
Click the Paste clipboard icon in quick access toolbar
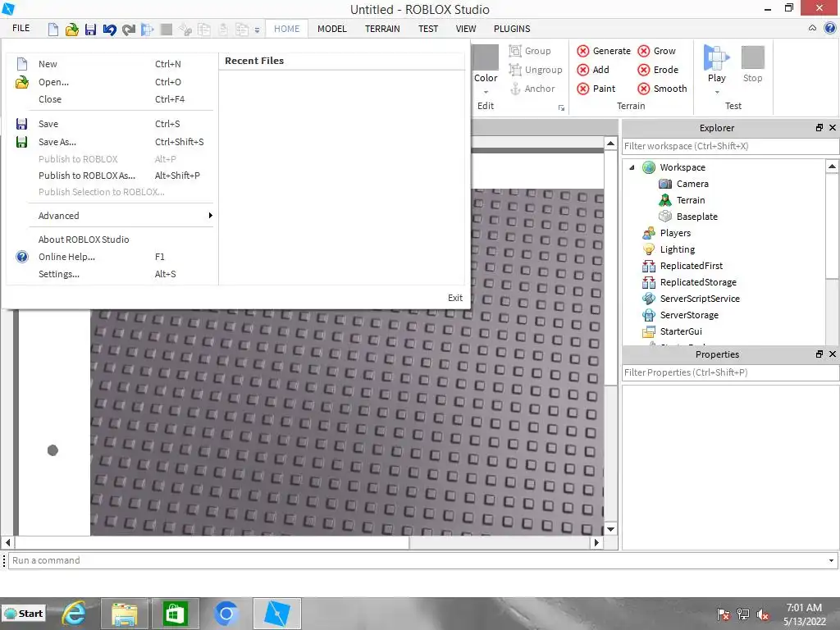pyautogui.click(x=223, y=29)
